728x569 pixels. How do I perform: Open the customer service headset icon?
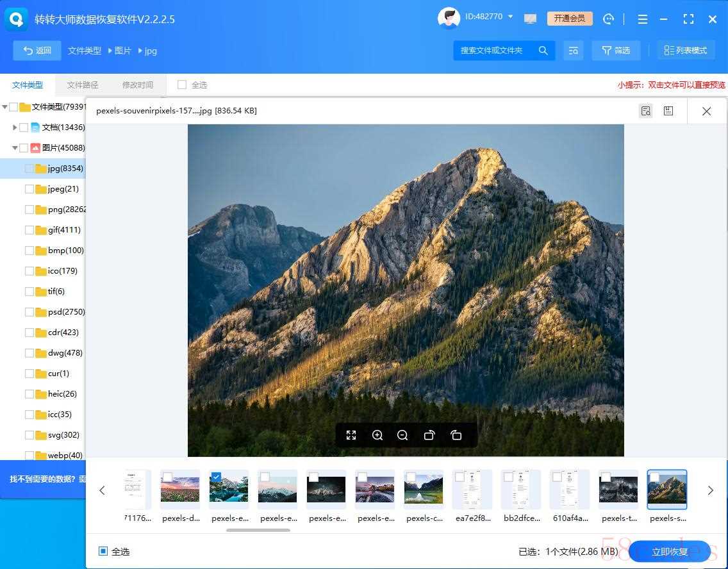coord(608,19)
